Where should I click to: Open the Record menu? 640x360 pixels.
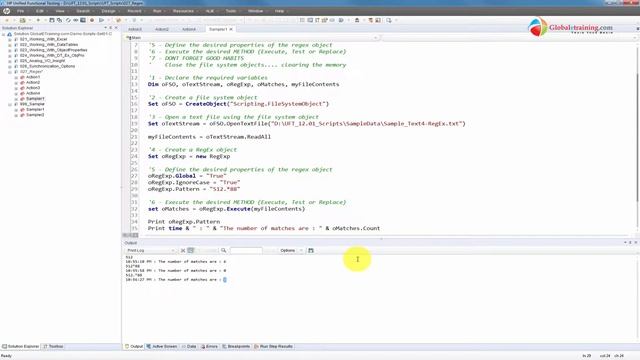tap(134, 11)
